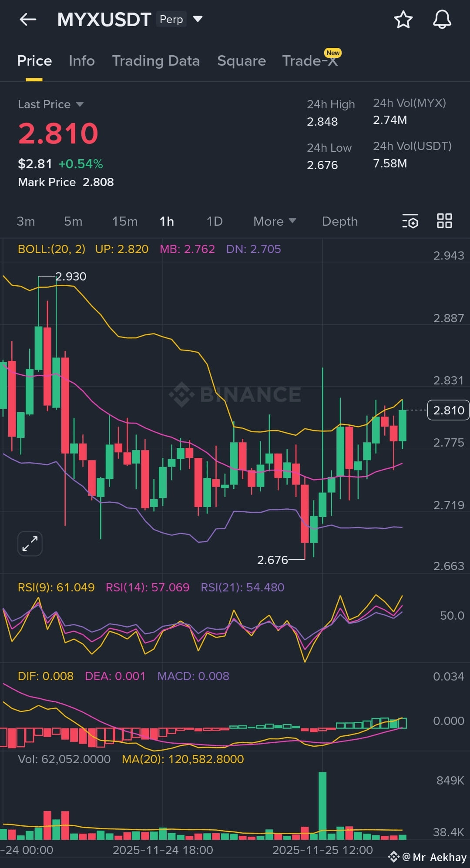Screen dimensions: 470x868
Task: Switch to the Info tab
Action: point(82,61)
